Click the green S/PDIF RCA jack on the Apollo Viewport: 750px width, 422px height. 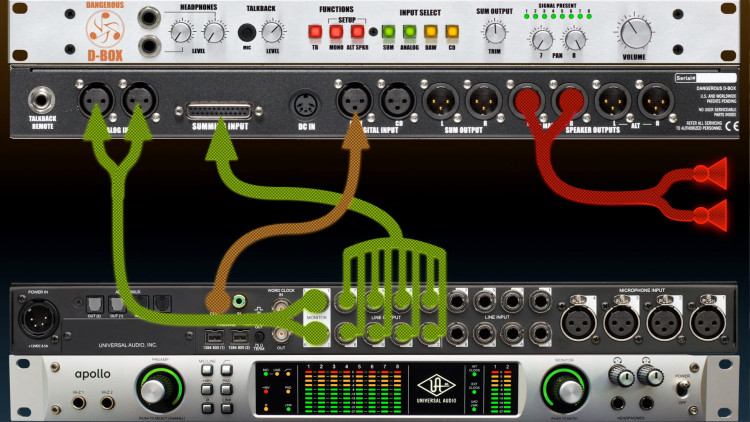(x=239, y=301)
